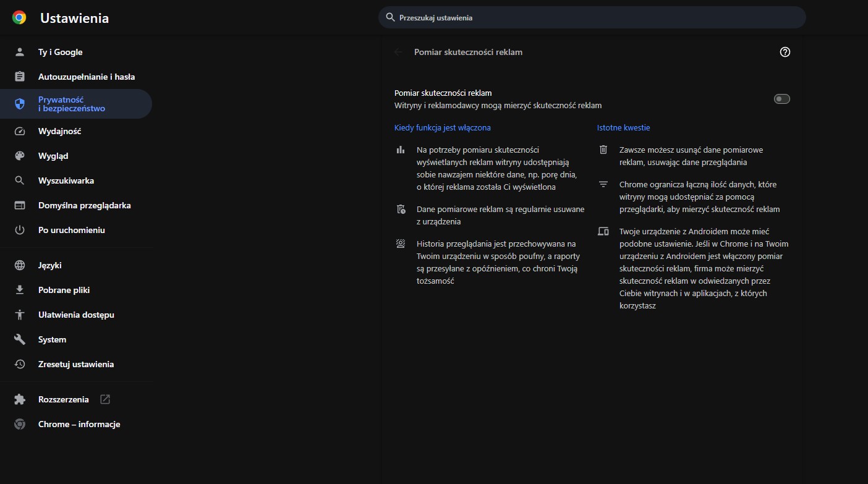Open Chrome – informacje page
Screen dimensions: 868x484
click(x=79, y=425)
